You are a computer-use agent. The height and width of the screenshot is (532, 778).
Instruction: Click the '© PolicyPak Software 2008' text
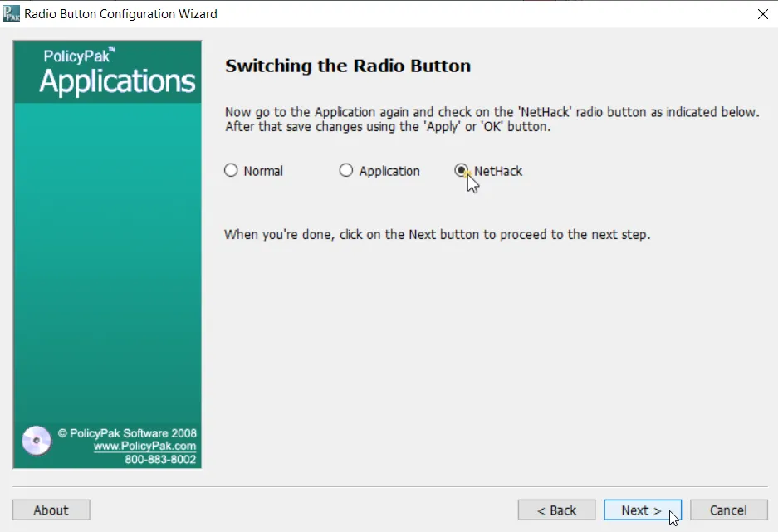click(127, 433)
